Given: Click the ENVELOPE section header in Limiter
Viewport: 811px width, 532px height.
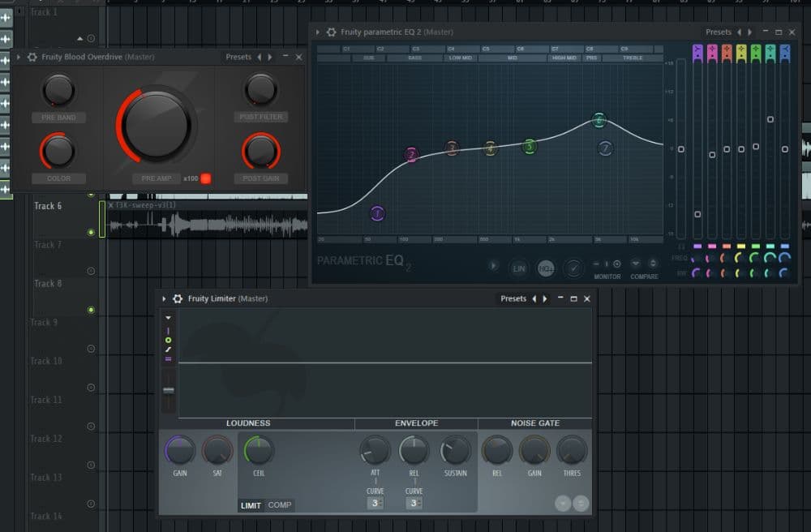Looking at the screenshot, I should 416,423.
